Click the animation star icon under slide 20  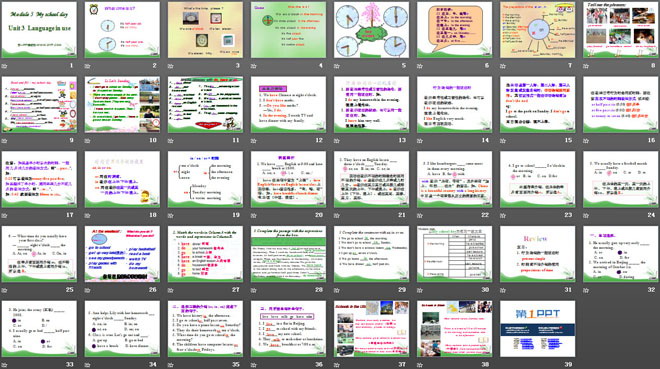click(254, 215)
